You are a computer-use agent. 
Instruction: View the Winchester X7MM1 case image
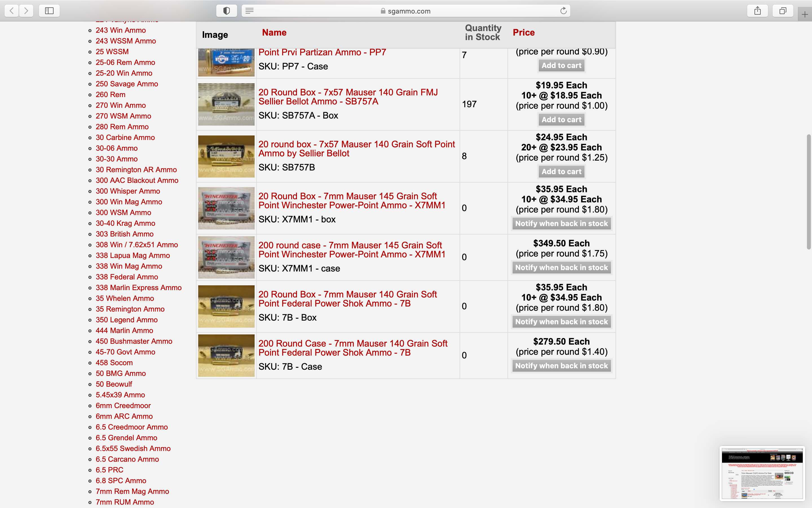(x=226, y=257)
